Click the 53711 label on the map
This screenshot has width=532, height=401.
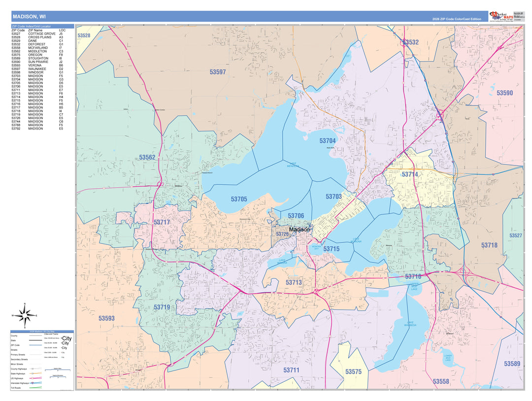point(291,370)
